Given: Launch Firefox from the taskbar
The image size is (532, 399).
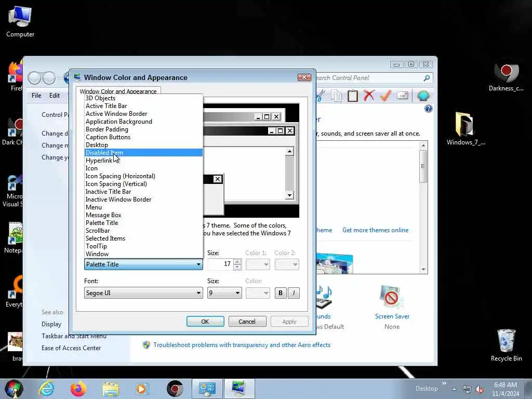Looking at the screenshot, I should [x=78, y=389].
